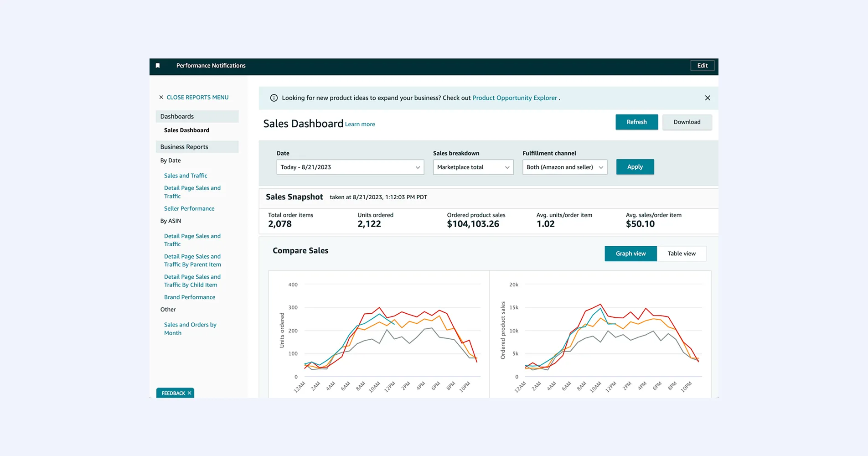Switch to Table view for Compare Sales

tap(681, 253)
